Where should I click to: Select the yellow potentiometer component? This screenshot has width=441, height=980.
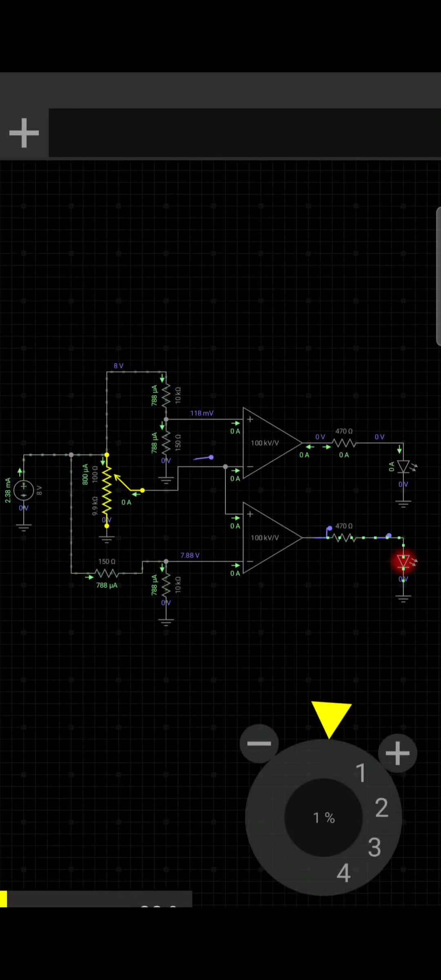(107, 490)
